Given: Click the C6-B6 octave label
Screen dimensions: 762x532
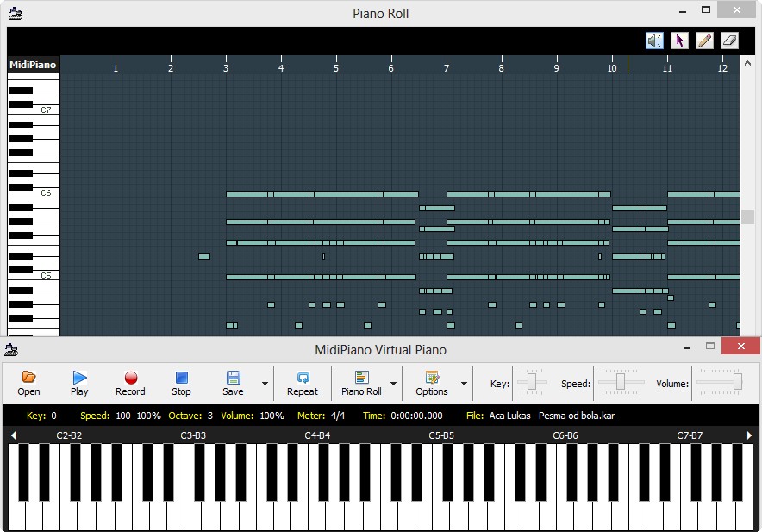Looking at the screenshot, I should click(x=565, y=435).
